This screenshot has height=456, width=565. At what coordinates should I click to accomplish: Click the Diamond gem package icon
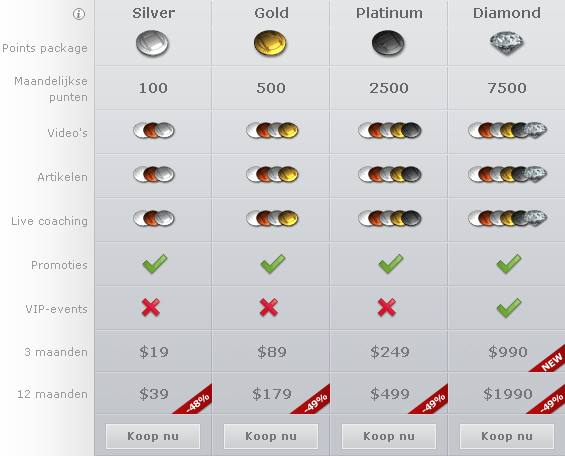pyautogui.click(x=507, y=43)
